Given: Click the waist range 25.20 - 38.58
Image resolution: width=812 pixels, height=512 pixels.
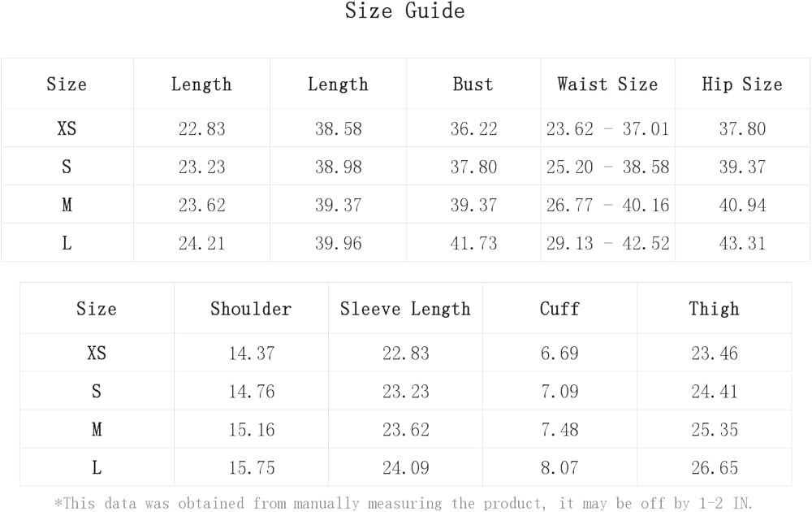Looking at the screenshot, I should [607, 167].
